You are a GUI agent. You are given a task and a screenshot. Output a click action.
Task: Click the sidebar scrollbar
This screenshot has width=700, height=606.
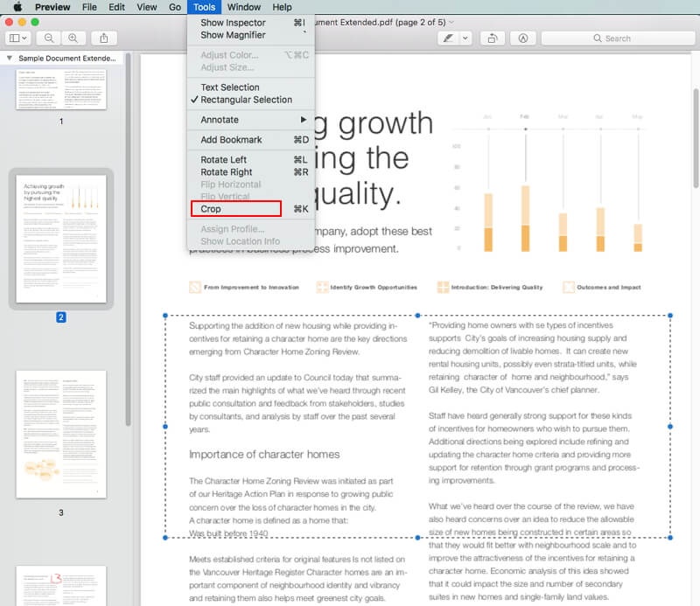tap(129, 240)
